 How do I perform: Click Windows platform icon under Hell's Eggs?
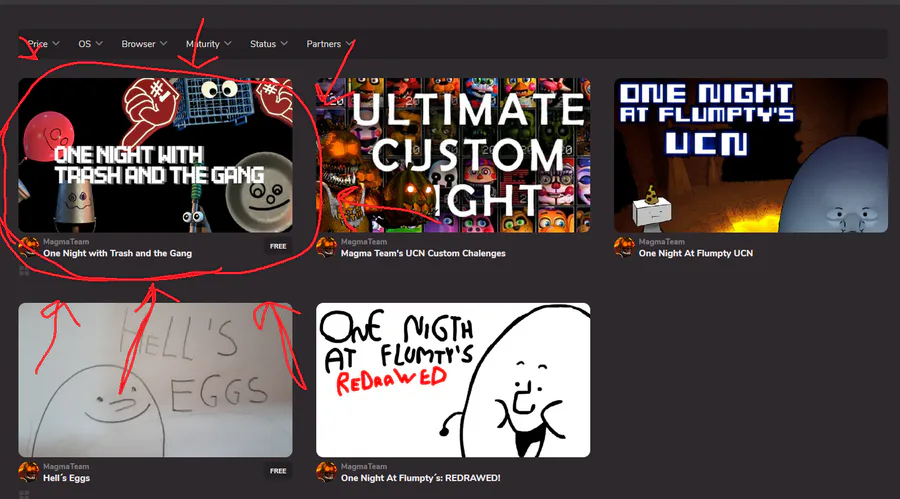(24, 494)
